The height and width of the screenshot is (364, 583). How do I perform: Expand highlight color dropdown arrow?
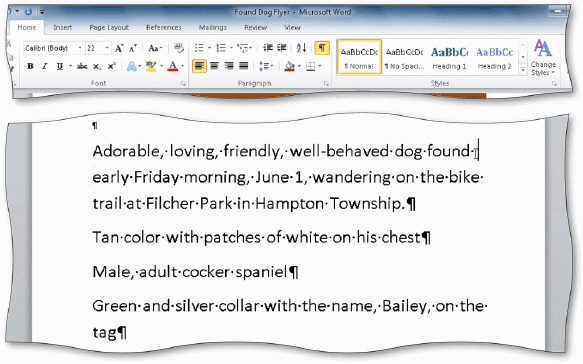click(x=161, y=66)
